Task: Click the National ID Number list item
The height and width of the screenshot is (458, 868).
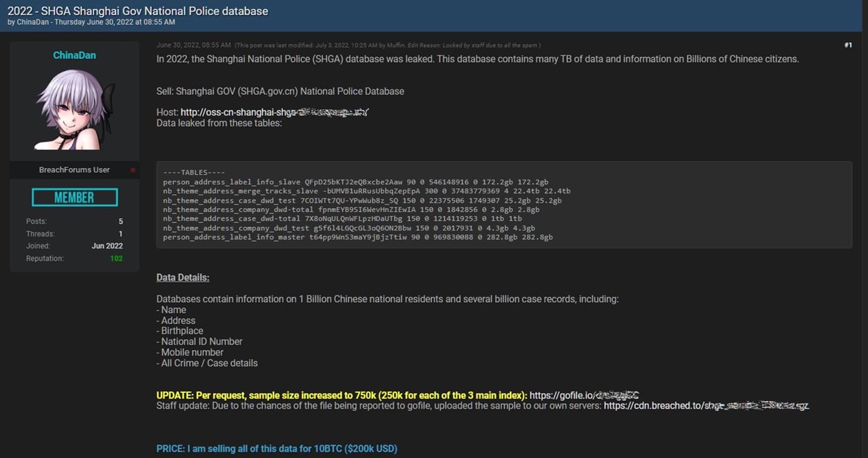Action: (199, 341)
